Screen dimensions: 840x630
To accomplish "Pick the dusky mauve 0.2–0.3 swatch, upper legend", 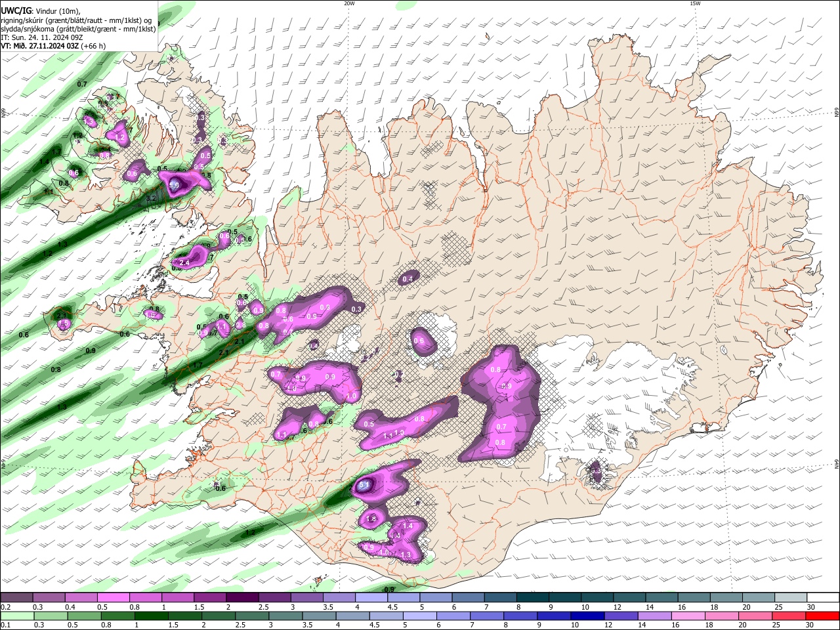I will (16, 597).
